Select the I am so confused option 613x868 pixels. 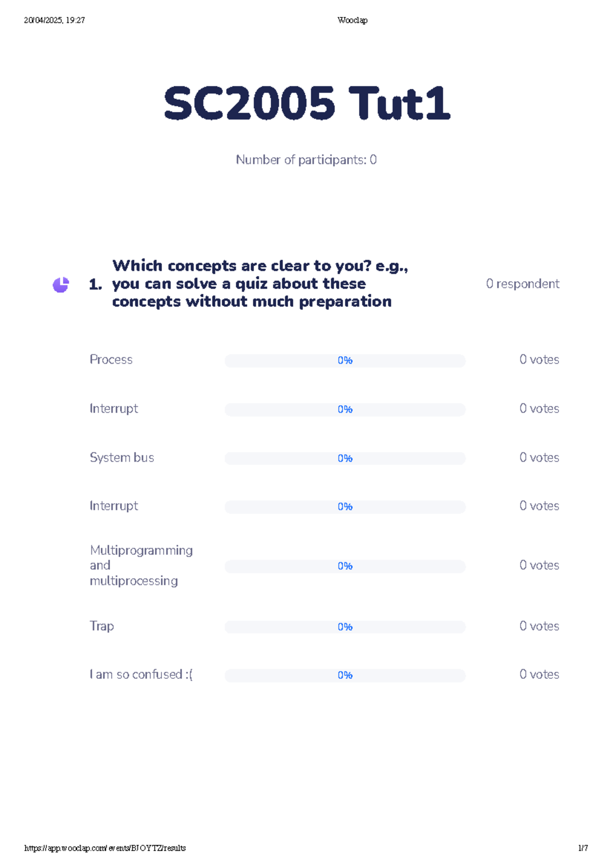point(141,675)
